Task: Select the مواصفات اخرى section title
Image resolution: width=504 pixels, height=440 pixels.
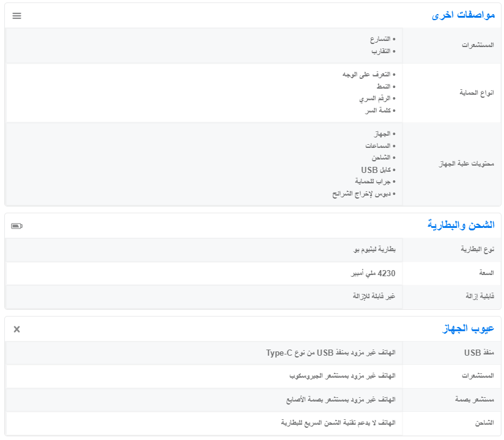Action: click(463, 16)
